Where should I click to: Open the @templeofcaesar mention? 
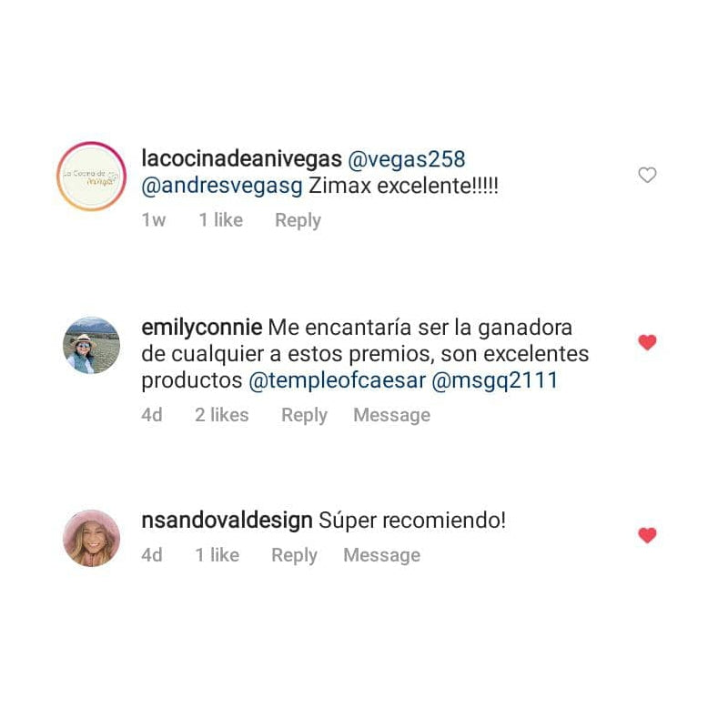tap(337, 380)
